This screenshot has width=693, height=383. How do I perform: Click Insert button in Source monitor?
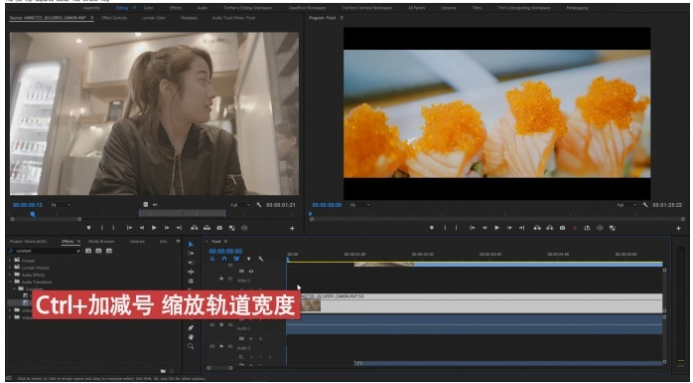(x=194, y=228)
